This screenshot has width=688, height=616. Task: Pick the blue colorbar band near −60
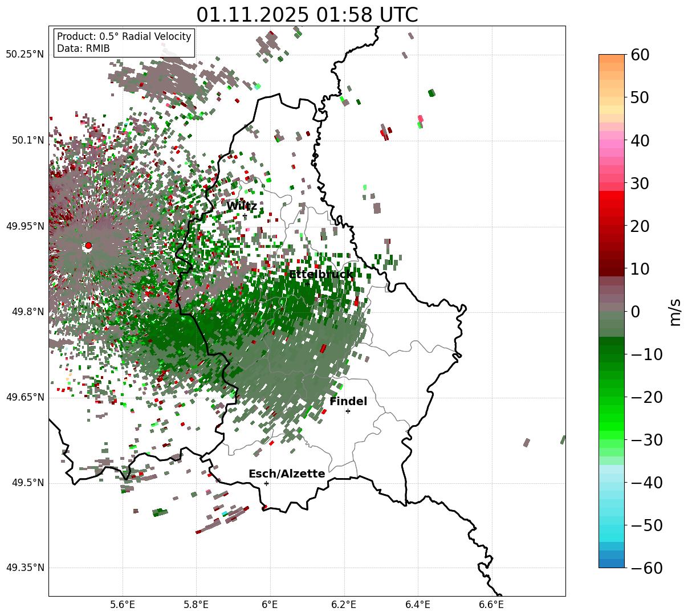point(612,563)
